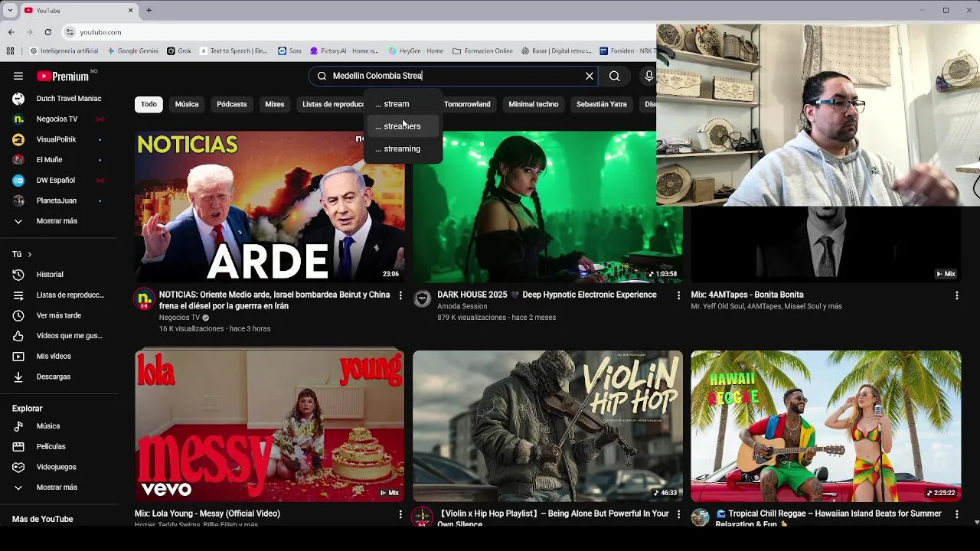Open Dutch Travel Maniac subscription channel
The image size is (980, 551).
pyautogui.click(x=58, y=99)
